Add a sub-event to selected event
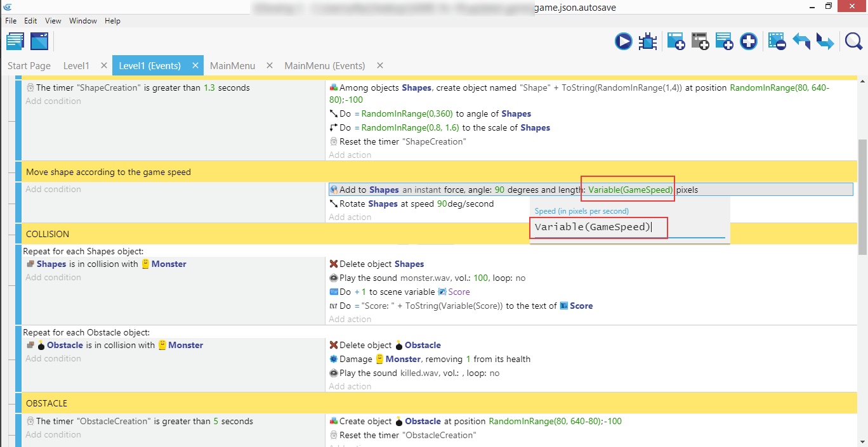 click(x=700, y=42)
